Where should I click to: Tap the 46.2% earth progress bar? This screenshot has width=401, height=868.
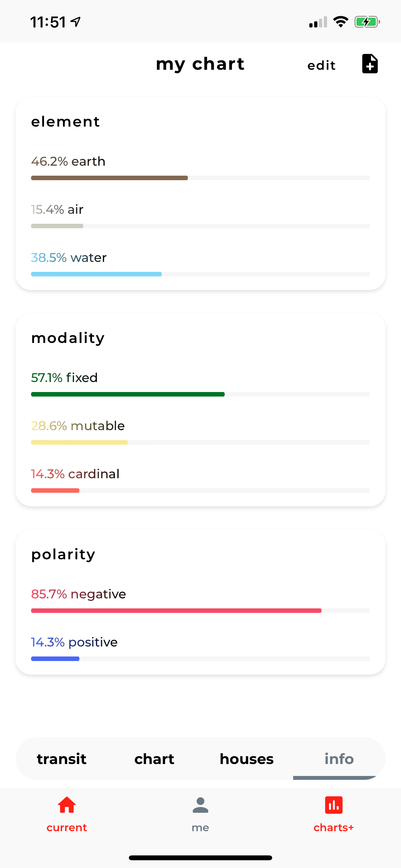200,178
